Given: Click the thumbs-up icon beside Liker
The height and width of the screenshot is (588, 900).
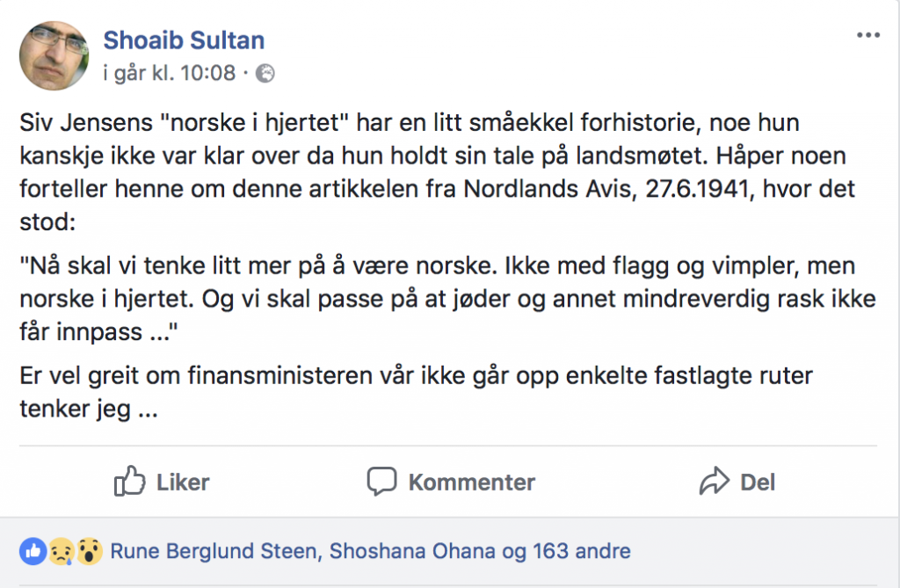Looking at the screenshot, I should (129, 482).
